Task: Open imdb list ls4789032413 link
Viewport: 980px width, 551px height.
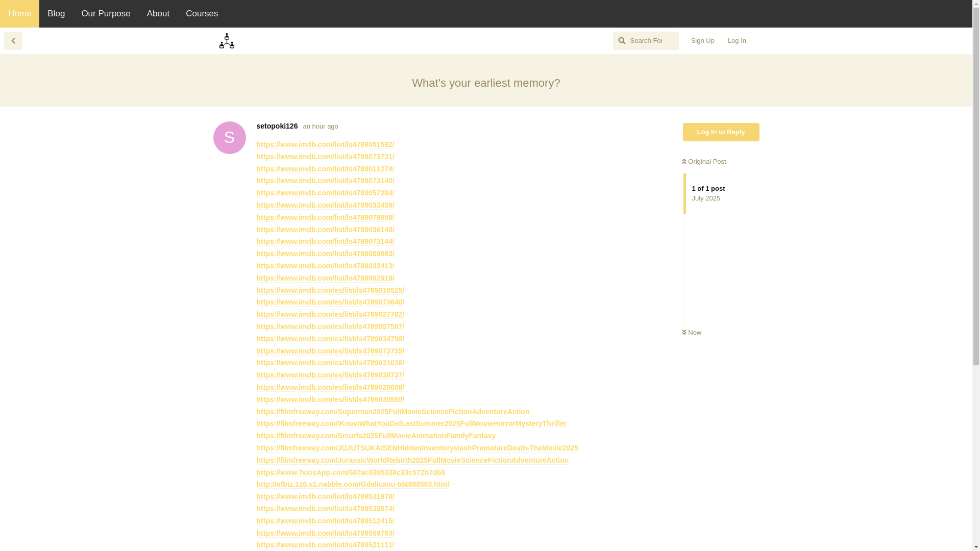Action: click(325, 266)
